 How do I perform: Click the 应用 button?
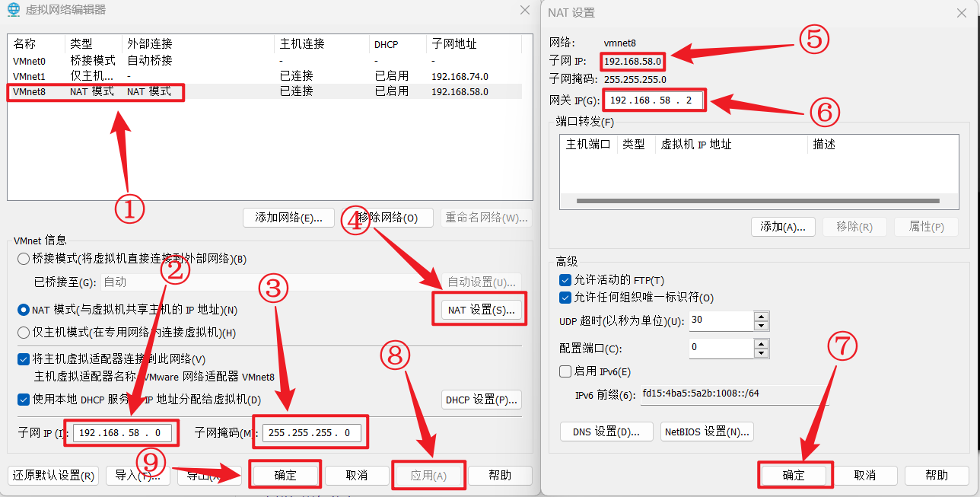click(428, 476)
